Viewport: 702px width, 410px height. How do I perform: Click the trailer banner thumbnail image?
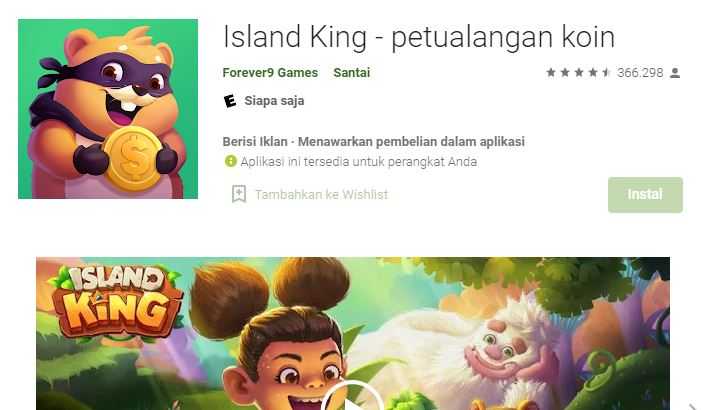coord(353,333)
